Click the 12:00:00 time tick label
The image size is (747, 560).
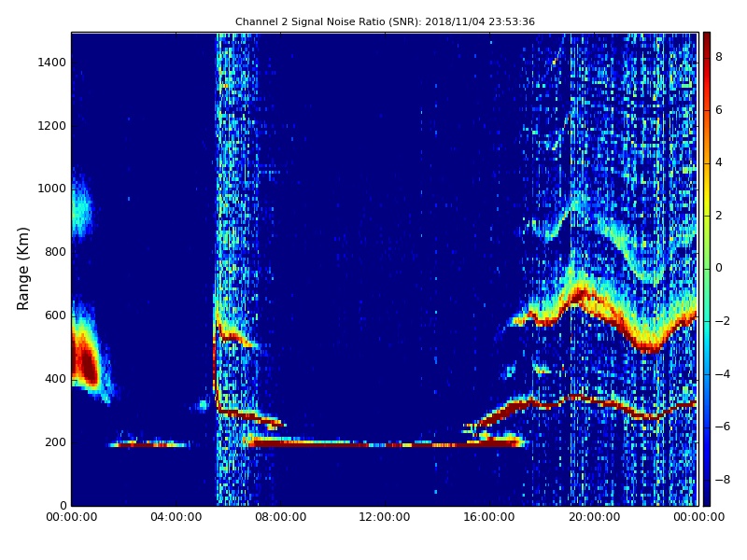pyautogui.click(x=385, y=517)
